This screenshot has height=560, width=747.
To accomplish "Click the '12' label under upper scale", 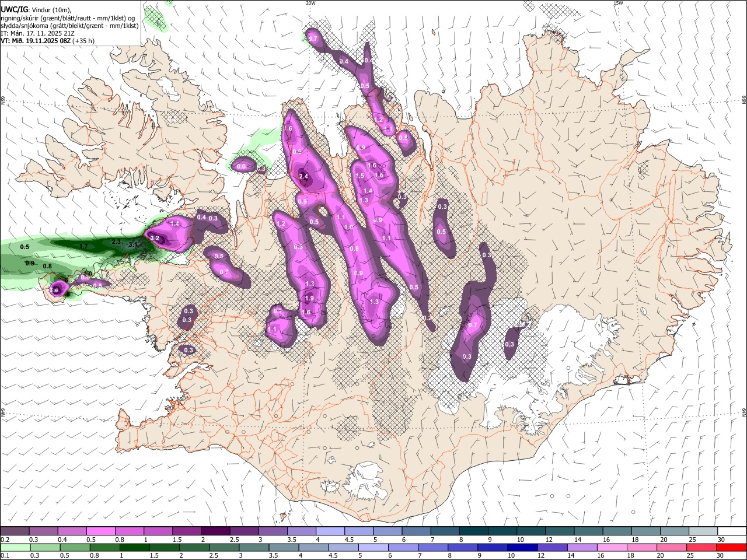I will (549, 540).
